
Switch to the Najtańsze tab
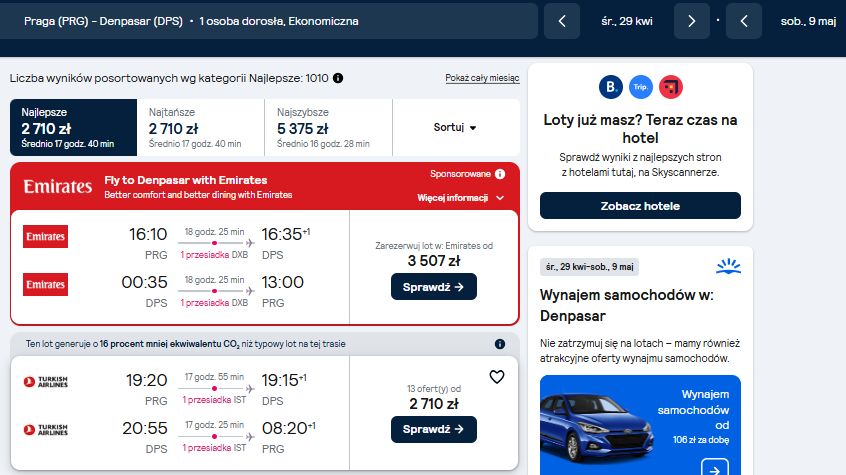pos(201,127)
